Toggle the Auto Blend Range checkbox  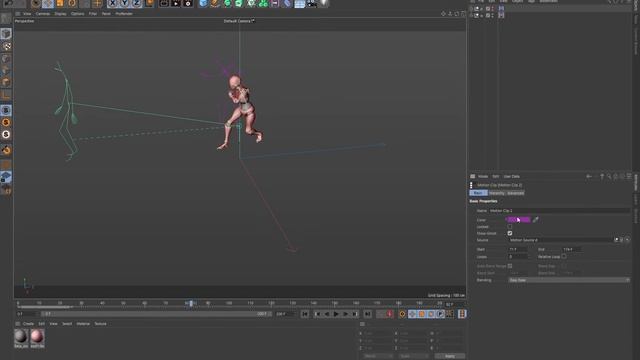pos(510,266)
